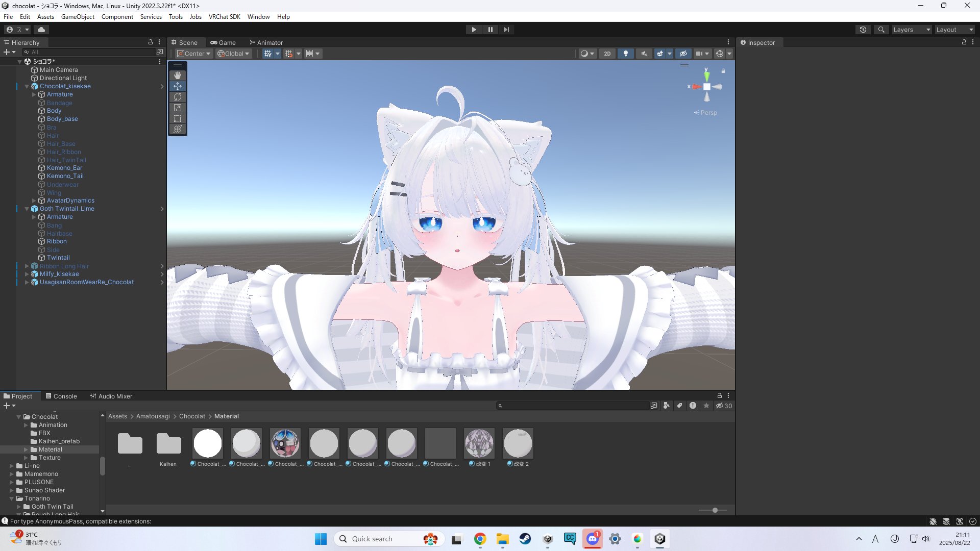
Task: Select the Scale tool
Action: click(x=178, y=108)
